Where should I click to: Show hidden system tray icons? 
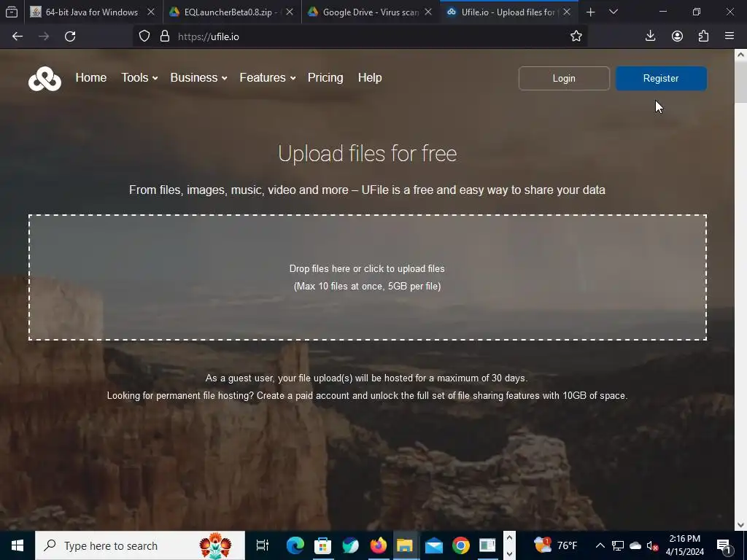600,545
